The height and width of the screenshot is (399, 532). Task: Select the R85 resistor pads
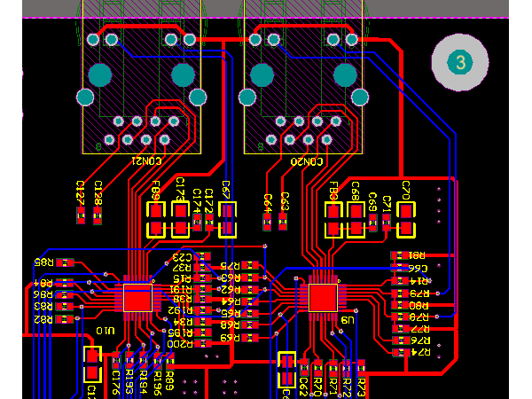[x=66, y=263]
